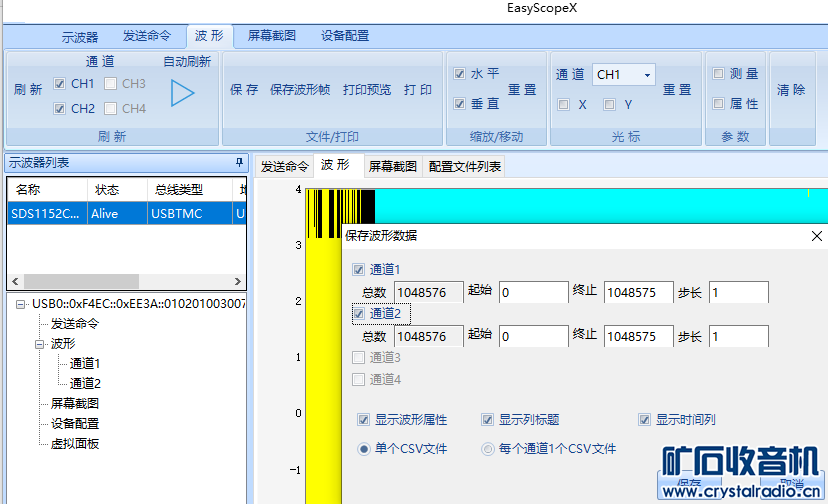Viewport: 828px width, 504px height.
Task: Edit the 通道1 步长 input field
Action: [738, 292]
